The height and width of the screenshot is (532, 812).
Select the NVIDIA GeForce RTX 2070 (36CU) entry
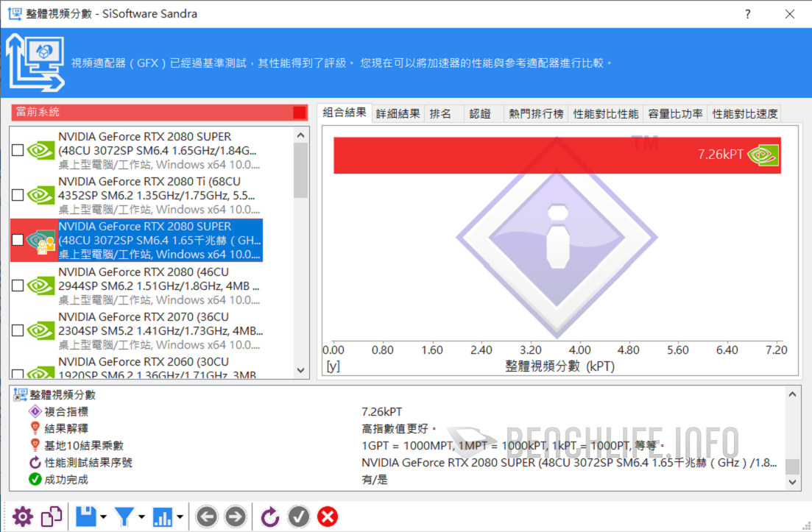pos(160,330)
